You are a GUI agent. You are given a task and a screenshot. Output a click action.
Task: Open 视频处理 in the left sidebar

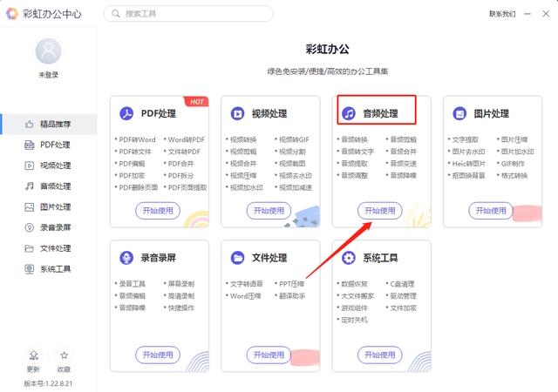pos(49,166)
